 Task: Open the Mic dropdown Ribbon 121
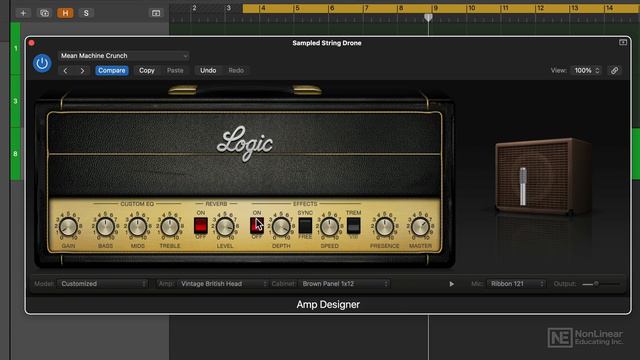click(x=516, y=284)
